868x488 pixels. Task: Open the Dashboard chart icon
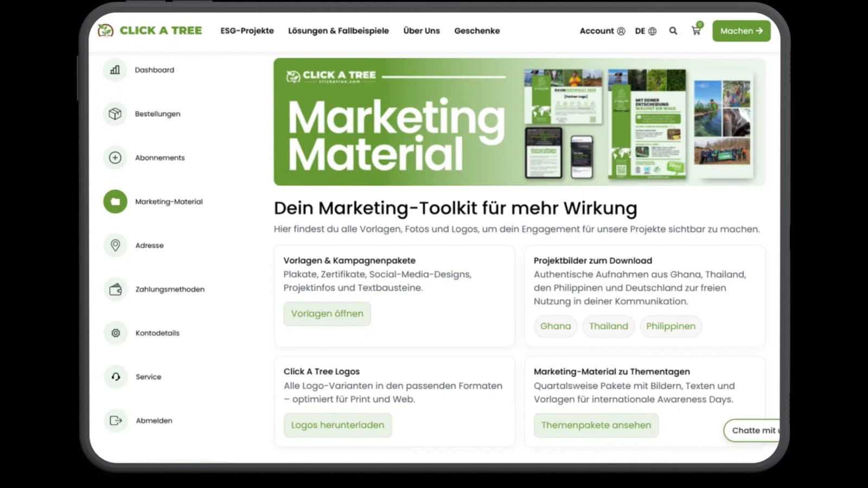tap(115, 70)
